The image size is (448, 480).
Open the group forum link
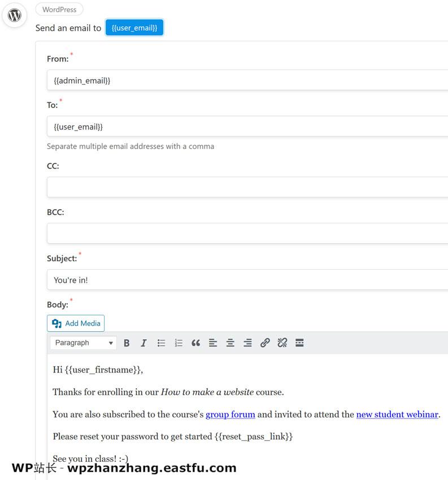click(230, 414)
